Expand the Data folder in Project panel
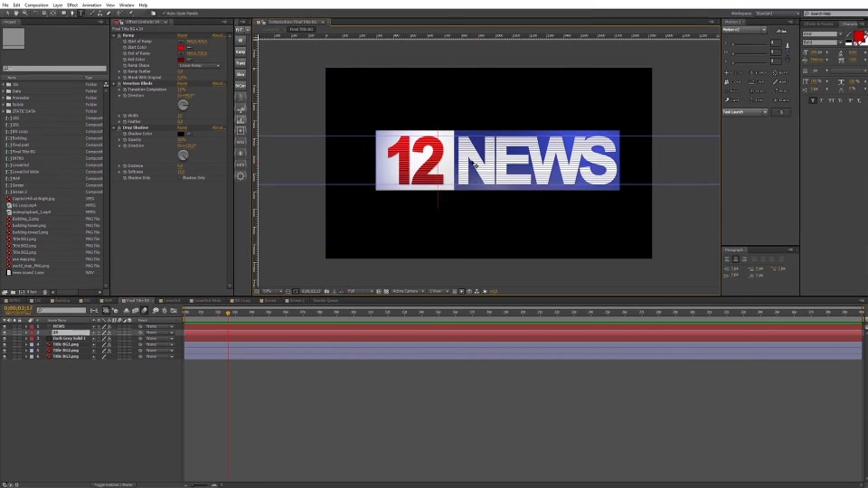 coord(4,91)
